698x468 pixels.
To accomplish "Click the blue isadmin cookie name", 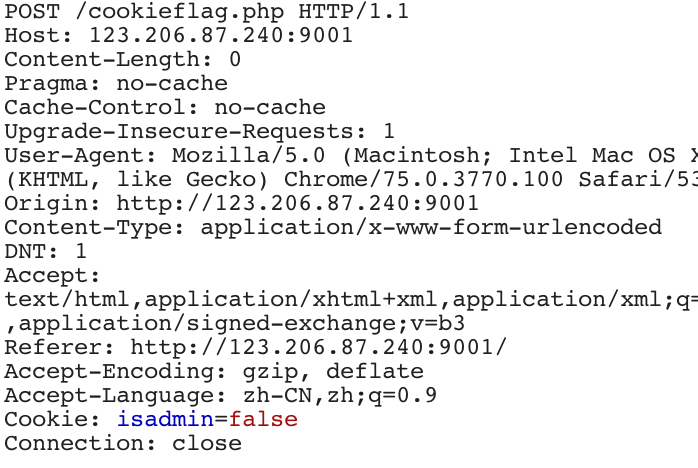I will click(166, 420).
